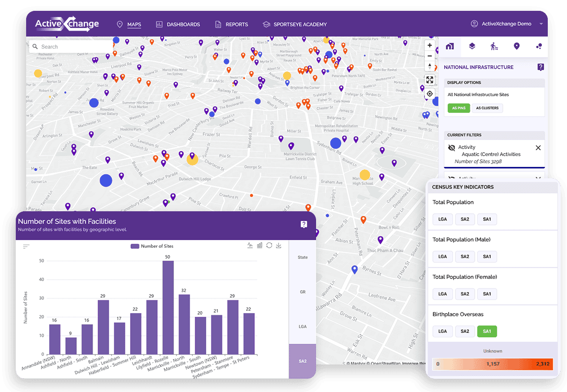Select LGA for Total Population
The width and height of the screenshot is (567, 392).
pyautogui.click(x=443, y=219)
